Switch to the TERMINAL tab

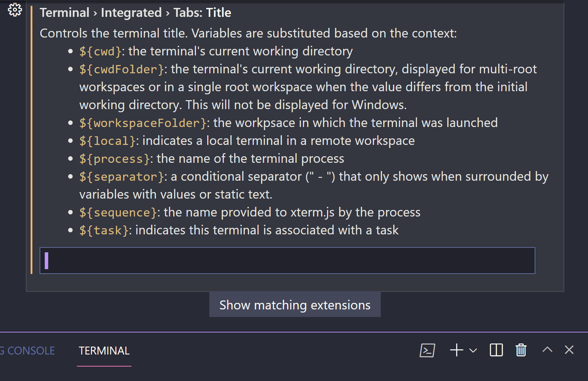104,350
